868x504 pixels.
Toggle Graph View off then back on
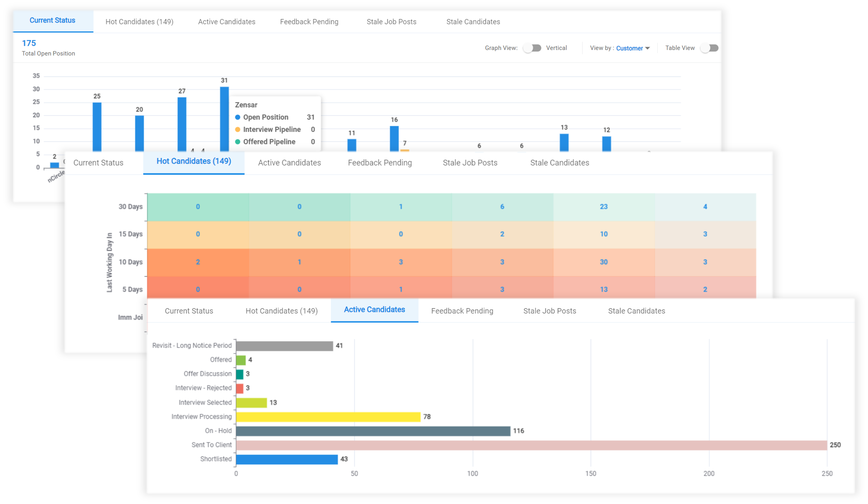pyautogui.click(x=532, y=48)
